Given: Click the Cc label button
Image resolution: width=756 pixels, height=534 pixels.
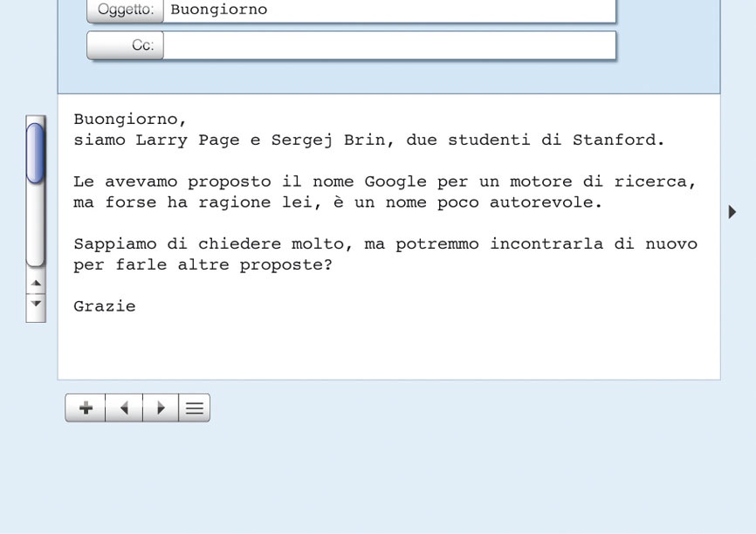Looking at the screenshot, I should point(126,45).
